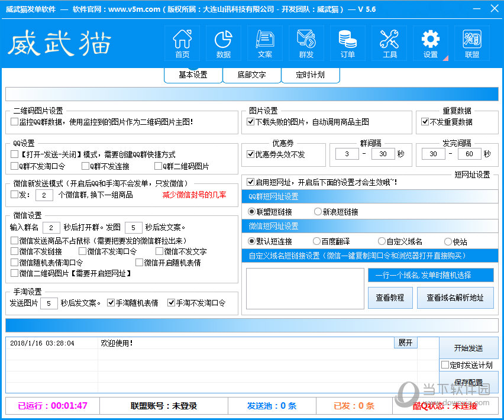Switch to 定时计划 tab
The width and height of the screenshot is (504, 420).
pyautogui.click(x=310, y=75)
